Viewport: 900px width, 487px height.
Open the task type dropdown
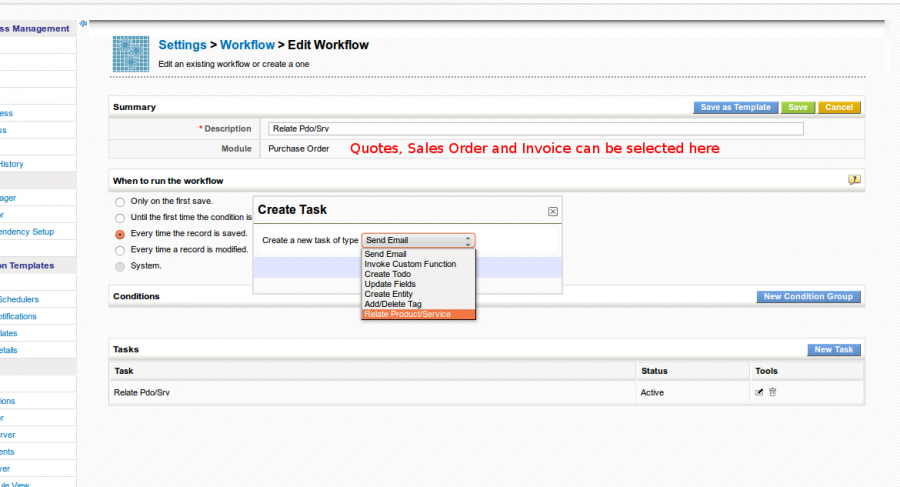click(418, 240)
